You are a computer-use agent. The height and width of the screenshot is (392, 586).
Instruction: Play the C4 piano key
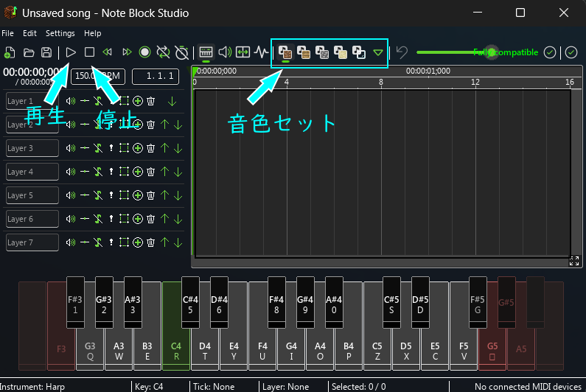pyautogui.click(x=176, y=351)
